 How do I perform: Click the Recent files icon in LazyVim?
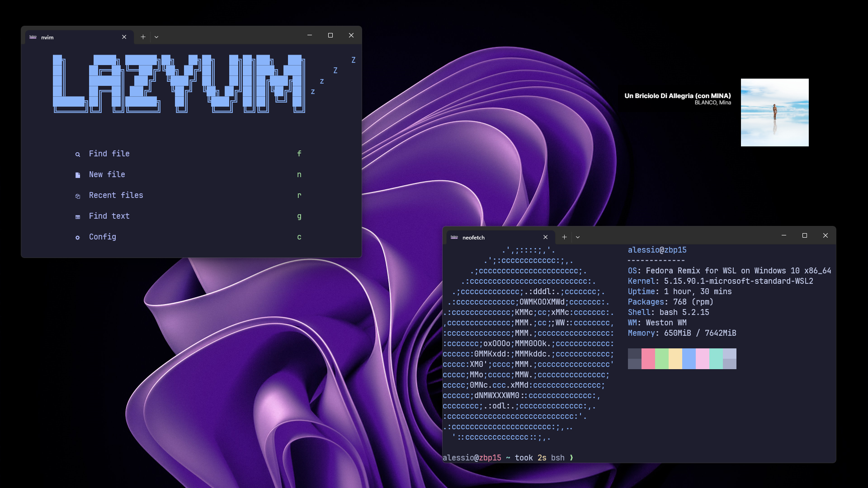click(x=77, y=196)
